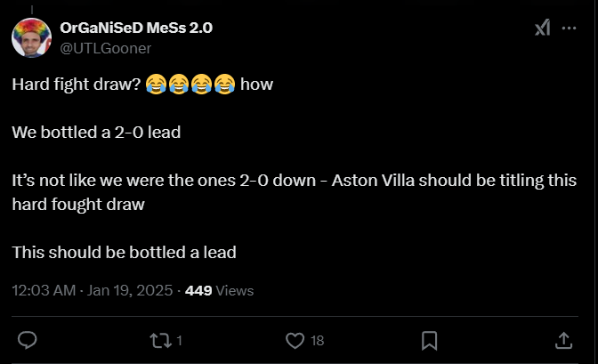Image resolution: width=598 pixels, height=364 pixels.
Task: Click the like count of 18
Action: pyautogui.click(x=317, y=340)
